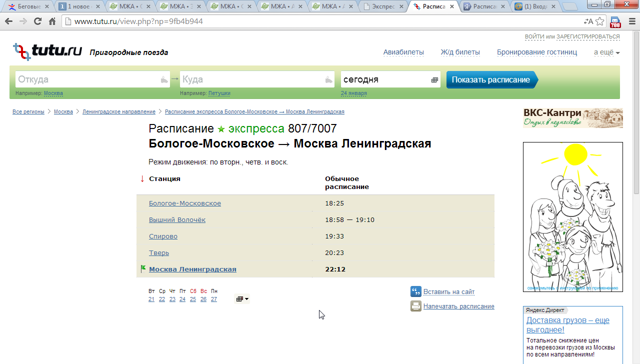Open the calendar dropdown below weekdays
Viewport: 640px width, 364px height.
tap(242, 299)
